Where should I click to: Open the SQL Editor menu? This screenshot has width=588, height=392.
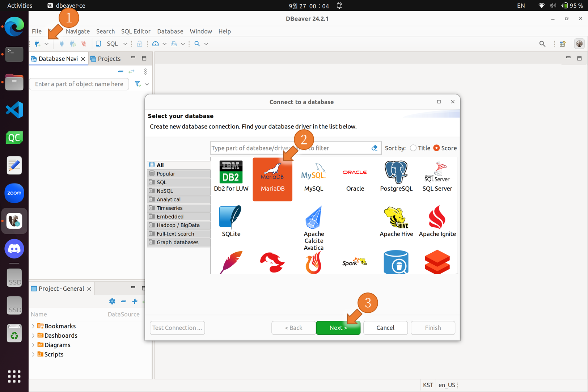tap(136, 31)
